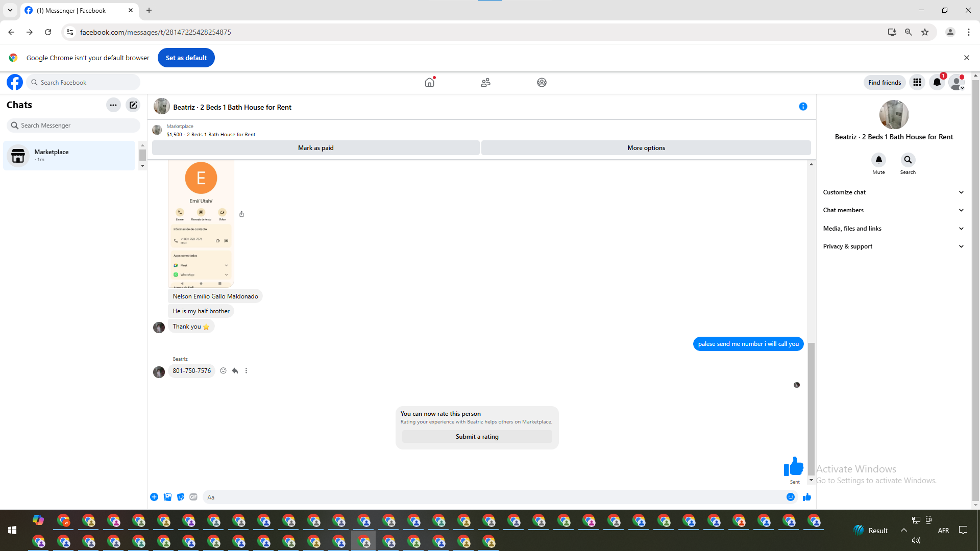The image size is (980, 551).
Task: React to phone number message
Action: (x=223, y=371)
